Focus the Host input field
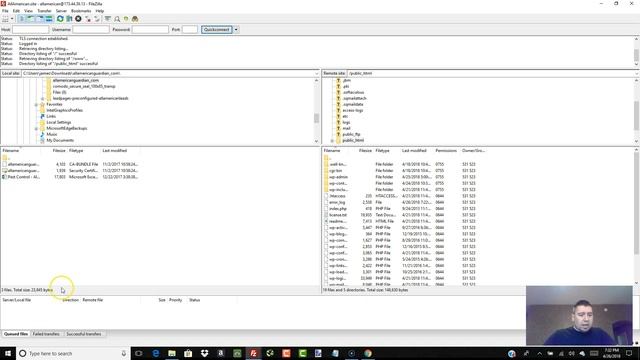 point(31,29)
